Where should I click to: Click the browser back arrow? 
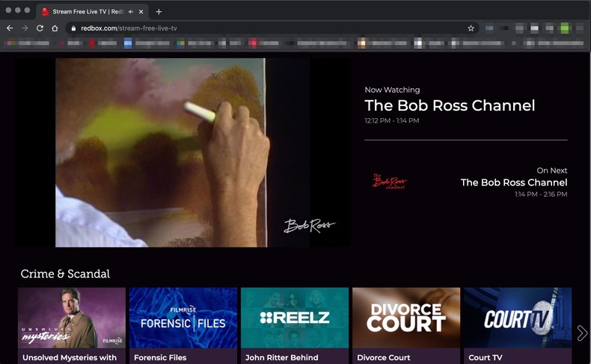pos(10,28)
